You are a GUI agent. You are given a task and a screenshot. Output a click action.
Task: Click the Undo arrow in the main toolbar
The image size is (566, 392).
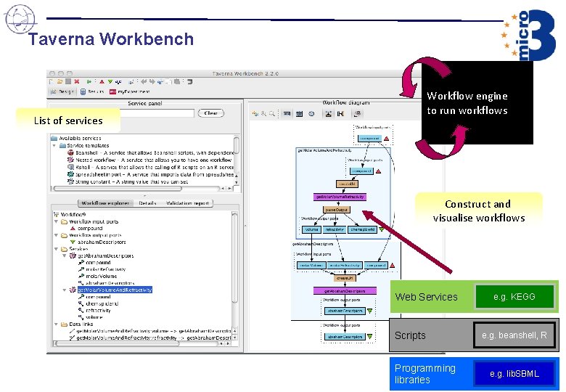(x=144, y=82)
